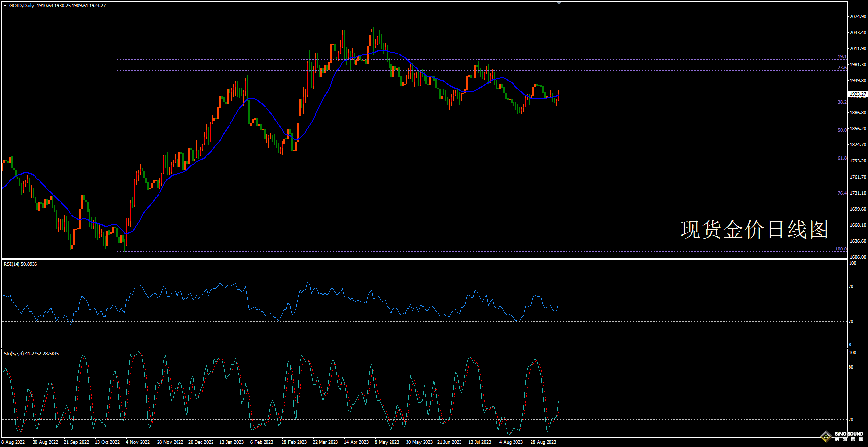Screen dimensions: 868x447
Task: Click price scale value 2043.40
Action: coord(858,32)
